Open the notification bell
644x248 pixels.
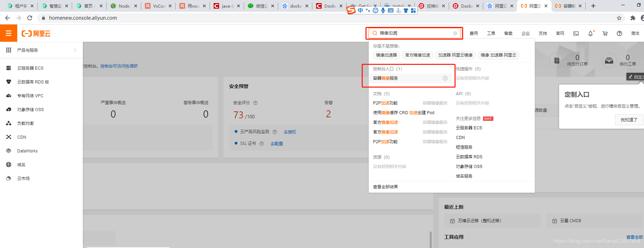tap(591, 33)
